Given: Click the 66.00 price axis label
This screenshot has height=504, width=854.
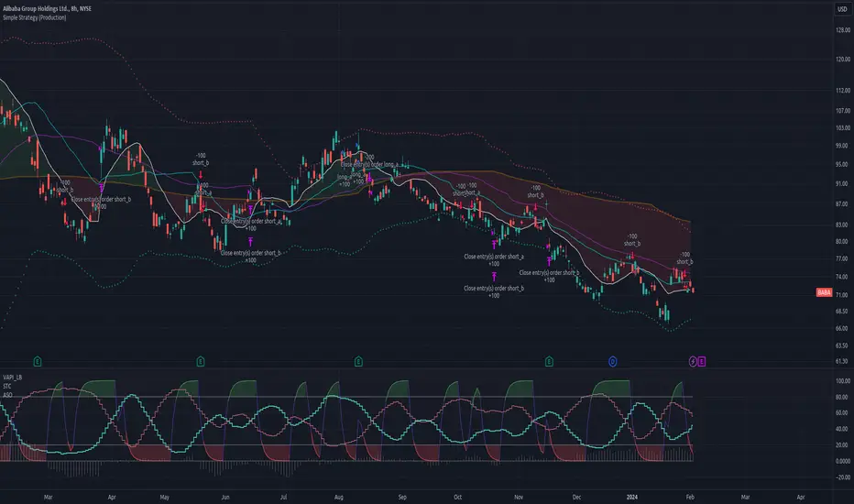Looking at the screenshot, I should pos(843,328).
